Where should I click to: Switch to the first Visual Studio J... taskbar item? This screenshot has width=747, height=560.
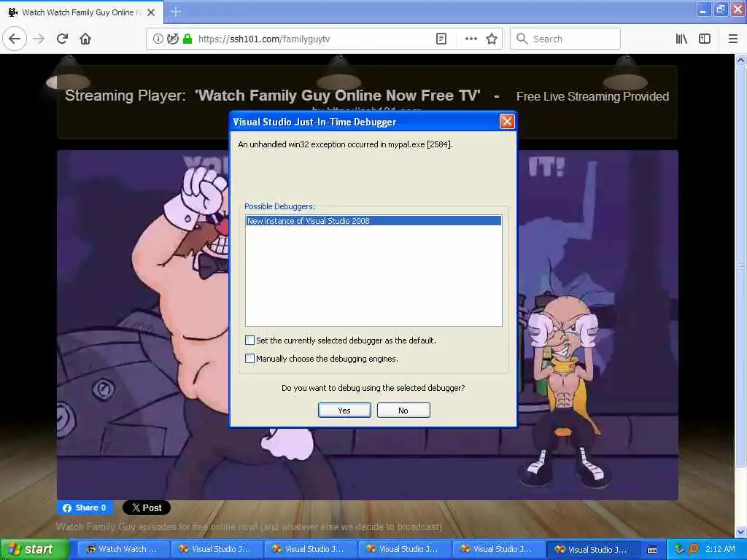(217, 550)
